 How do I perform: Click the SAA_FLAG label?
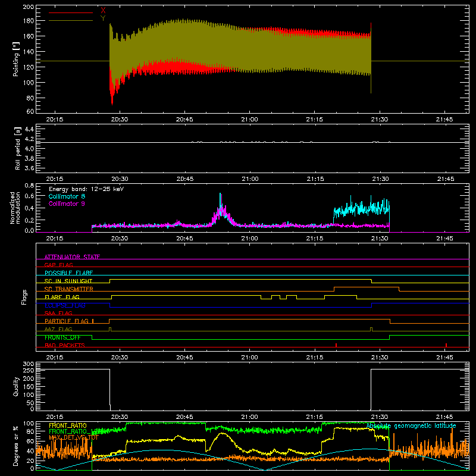58,313
